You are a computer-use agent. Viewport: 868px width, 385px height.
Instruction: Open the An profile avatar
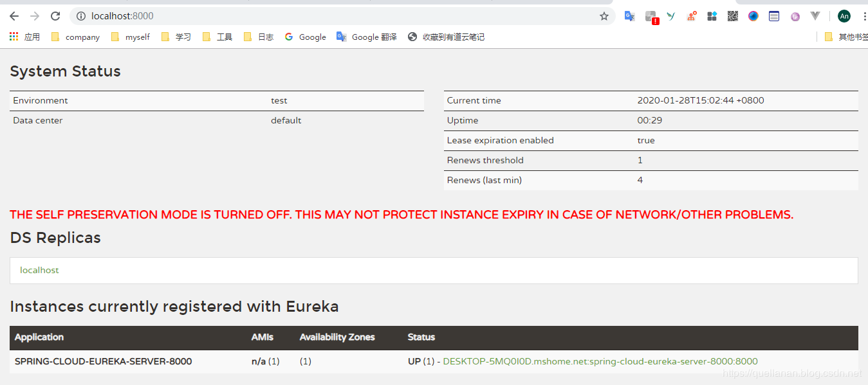pyautogui.click(x=844, y=16)
